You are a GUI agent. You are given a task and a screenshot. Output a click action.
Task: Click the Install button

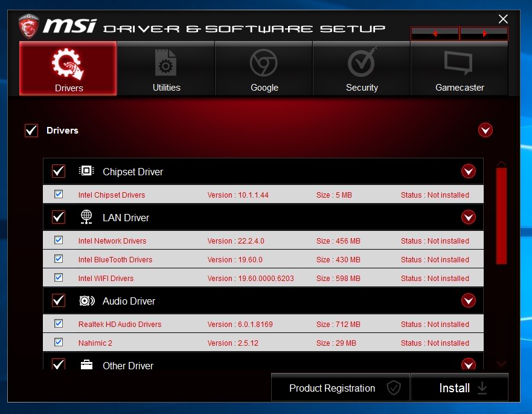(460, 388)
